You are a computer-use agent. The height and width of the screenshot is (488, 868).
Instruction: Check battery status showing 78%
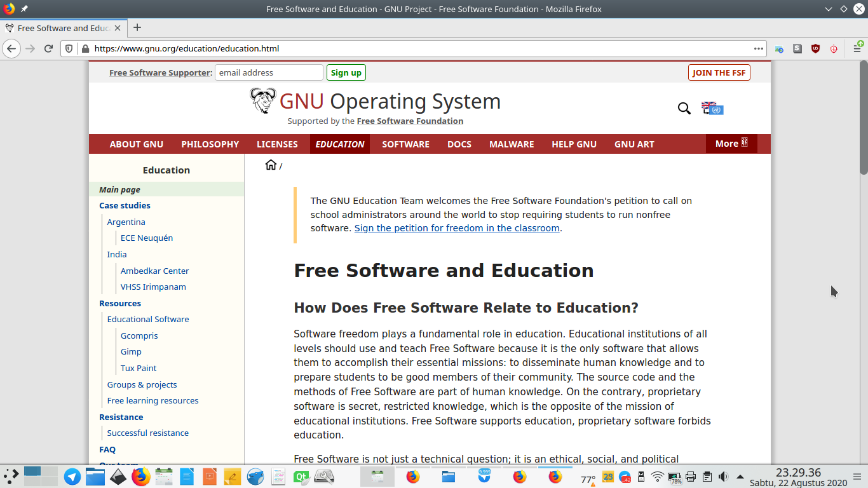674,477
